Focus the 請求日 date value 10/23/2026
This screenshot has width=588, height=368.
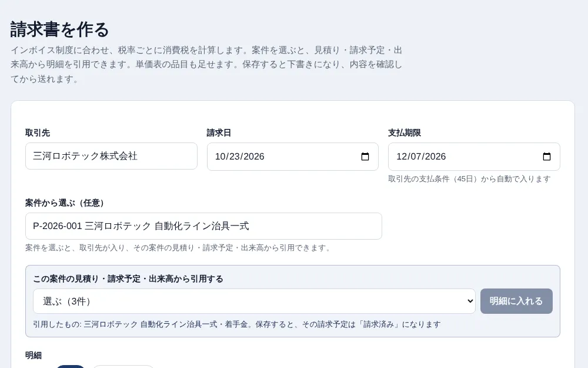(240, 157)
